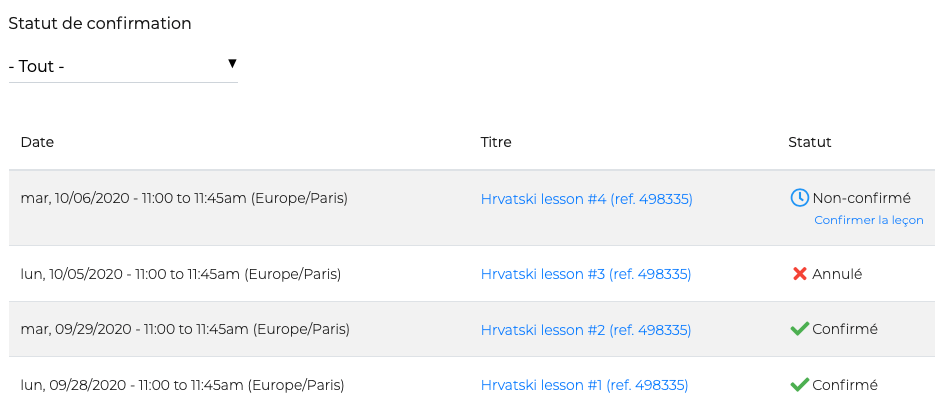Click the Annulé status text
This screenshot has width=935, height=414.
coord(837,274)
